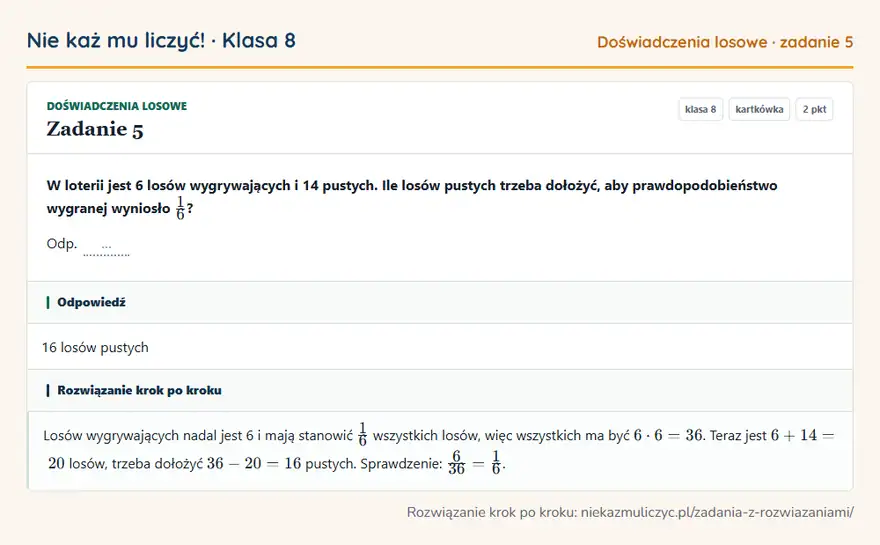The image size is (880, 545).
Task: Click the green 'DOŚWIADCZENIA LOSOWE' category label
Action: 117,106
